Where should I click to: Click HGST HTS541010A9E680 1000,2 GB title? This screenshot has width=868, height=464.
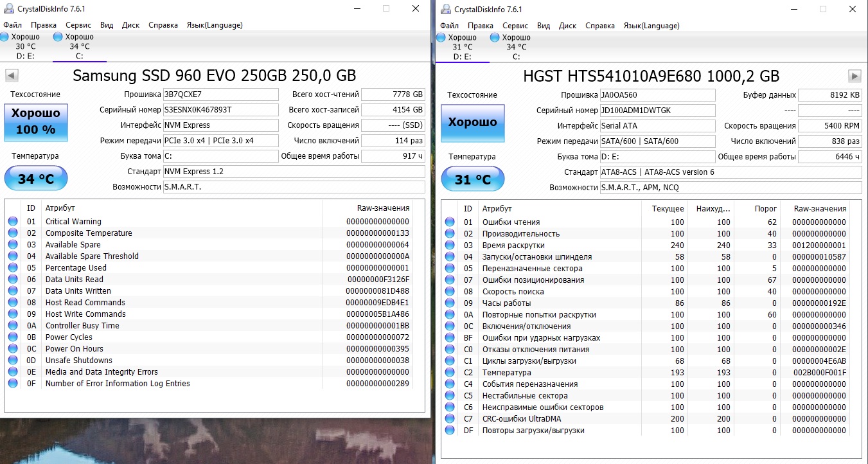[652, 76]
